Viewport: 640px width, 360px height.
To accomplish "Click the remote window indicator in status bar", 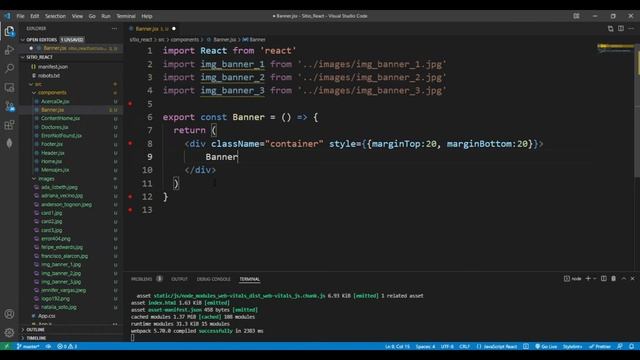I will [6, 346].
